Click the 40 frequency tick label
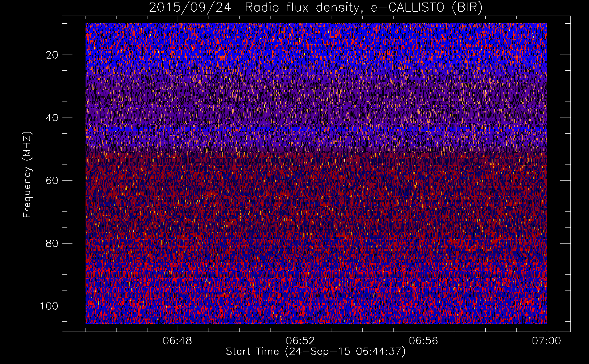 point(52,118)
